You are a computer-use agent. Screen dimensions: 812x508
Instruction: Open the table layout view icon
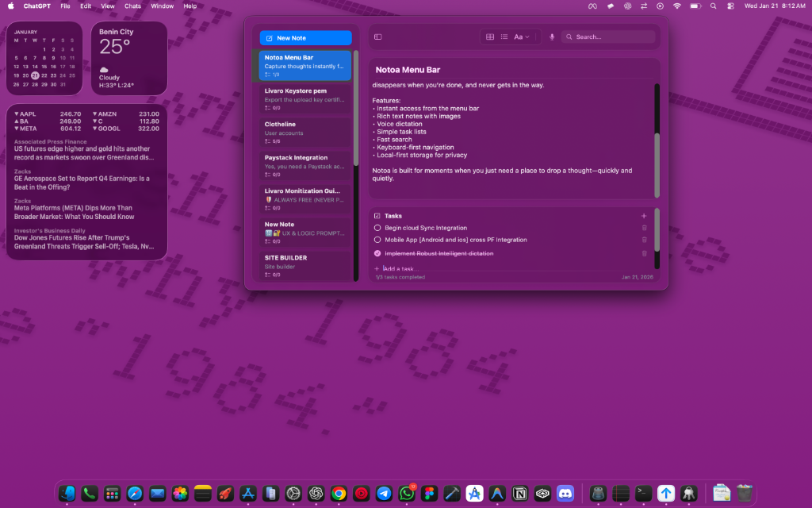(489, 37)
